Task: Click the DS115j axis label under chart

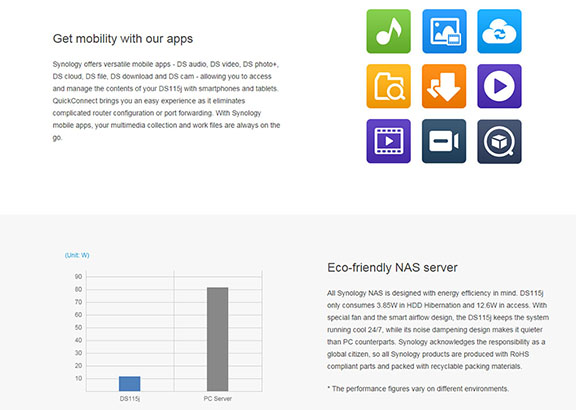Action: (130, 399)
